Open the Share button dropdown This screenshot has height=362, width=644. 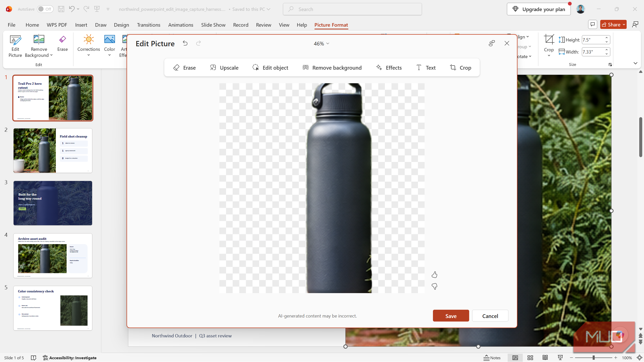pos(624,24)
